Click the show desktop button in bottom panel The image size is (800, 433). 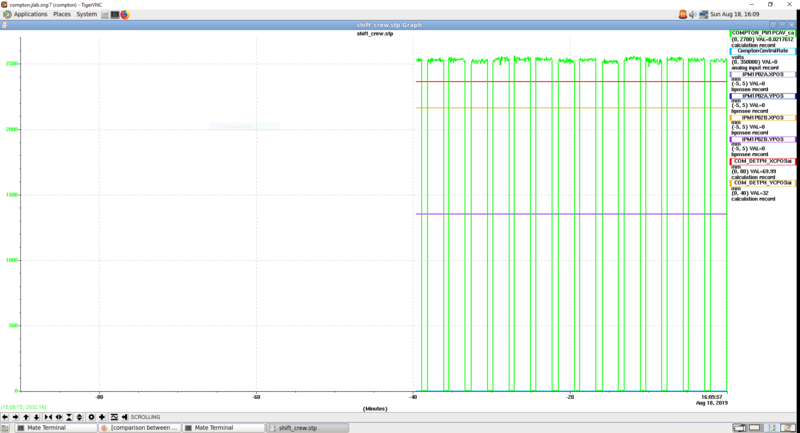click(6, 428)
